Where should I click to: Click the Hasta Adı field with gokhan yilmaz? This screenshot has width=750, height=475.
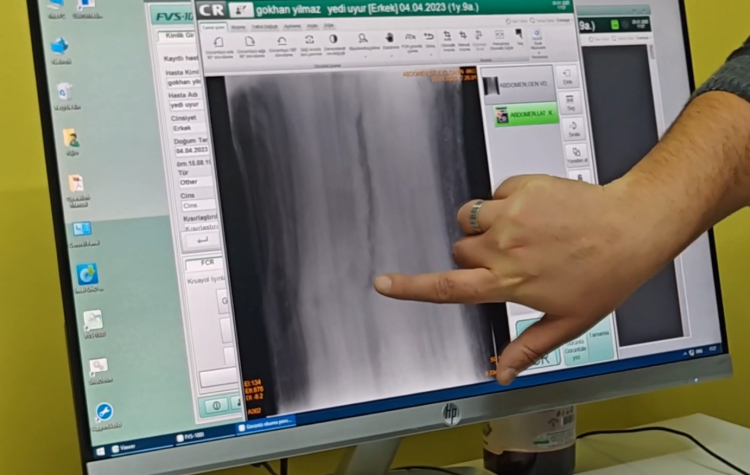[x=186, y=82]
